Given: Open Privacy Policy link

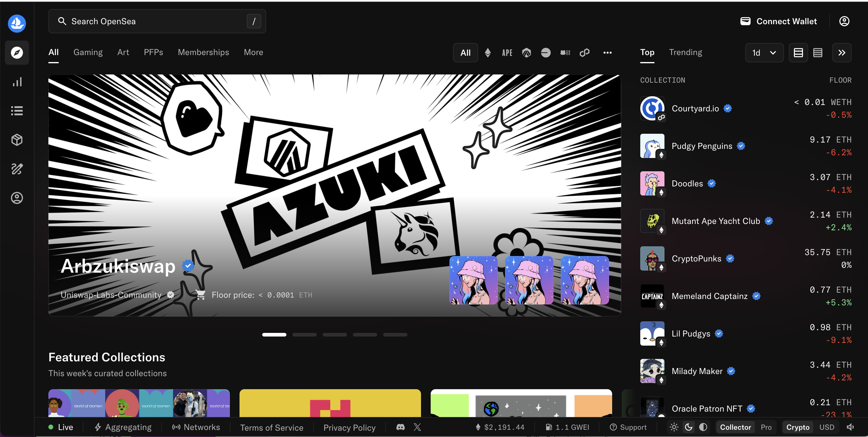Looking at the screenshot, I should (x=349, y=428).
